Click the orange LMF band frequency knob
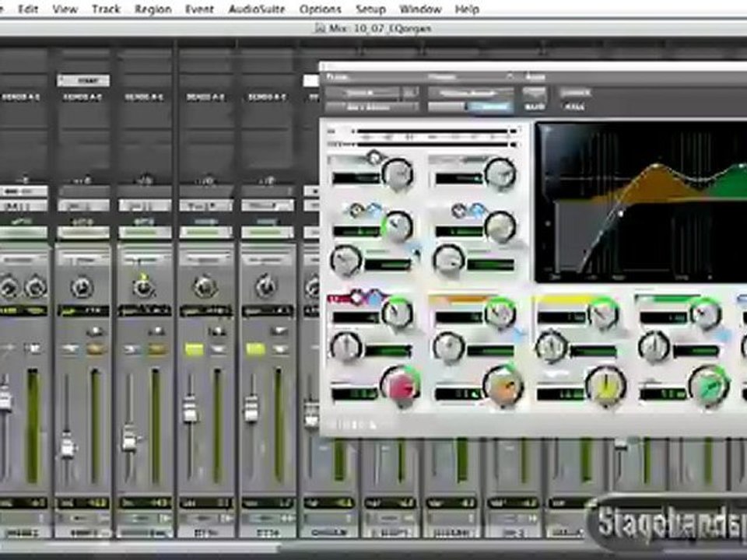747x560 pixels. 500,313
